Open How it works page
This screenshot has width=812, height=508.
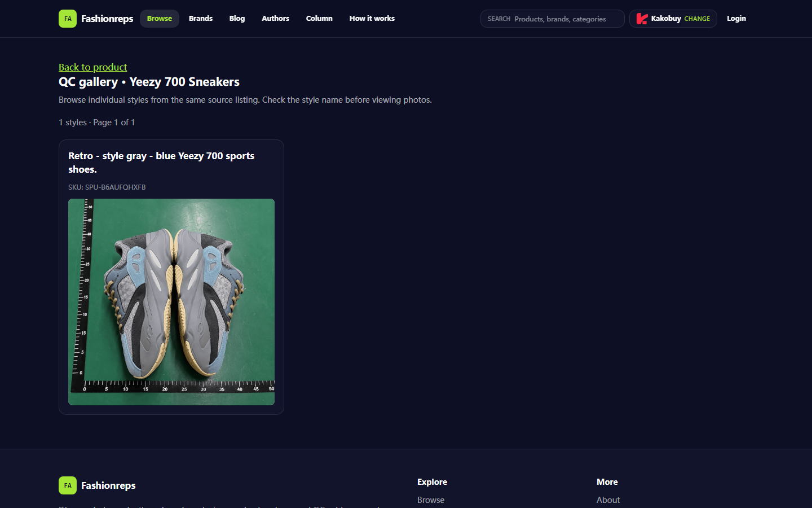372,19
